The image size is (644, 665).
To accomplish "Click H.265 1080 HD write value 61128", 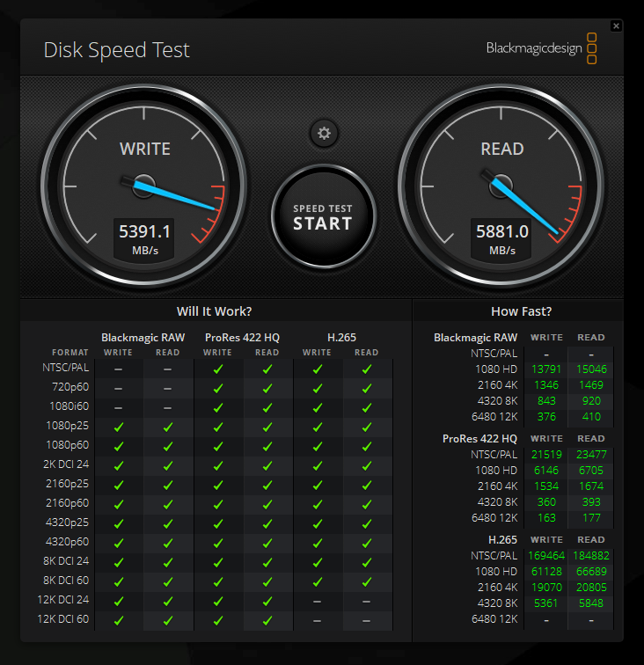I will point(546,573).
